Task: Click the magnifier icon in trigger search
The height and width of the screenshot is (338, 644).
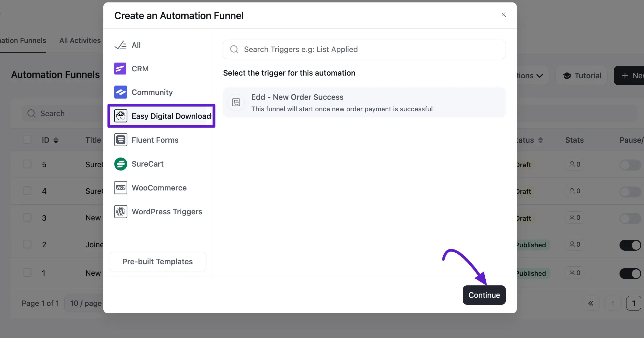Action: (234, 49)
